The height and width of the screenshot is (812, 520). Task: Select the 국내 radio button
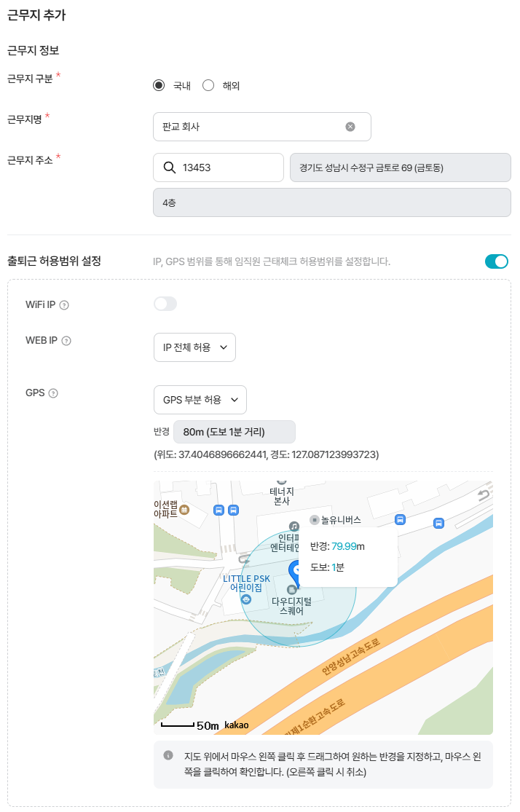[x=159, y=85]
